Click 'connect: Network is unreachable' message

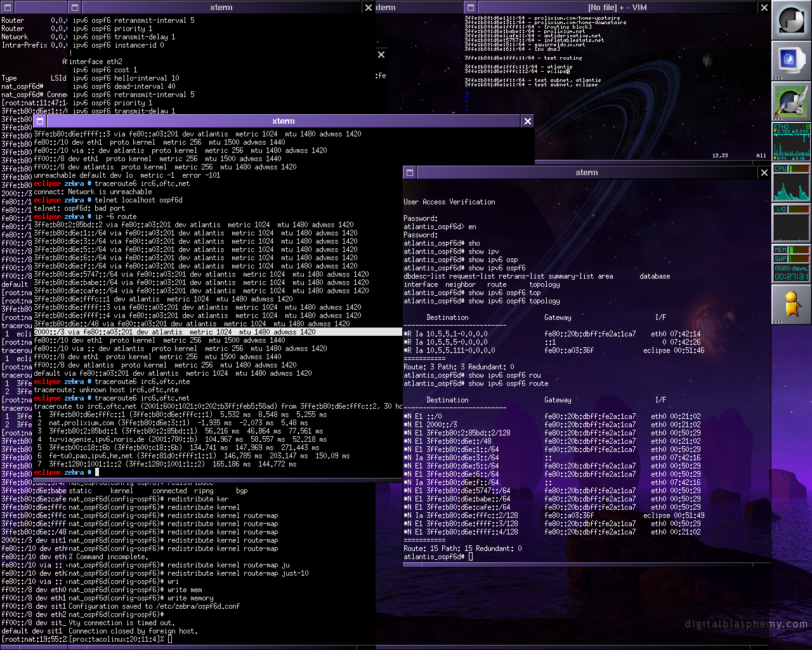(x=93, y=192)
